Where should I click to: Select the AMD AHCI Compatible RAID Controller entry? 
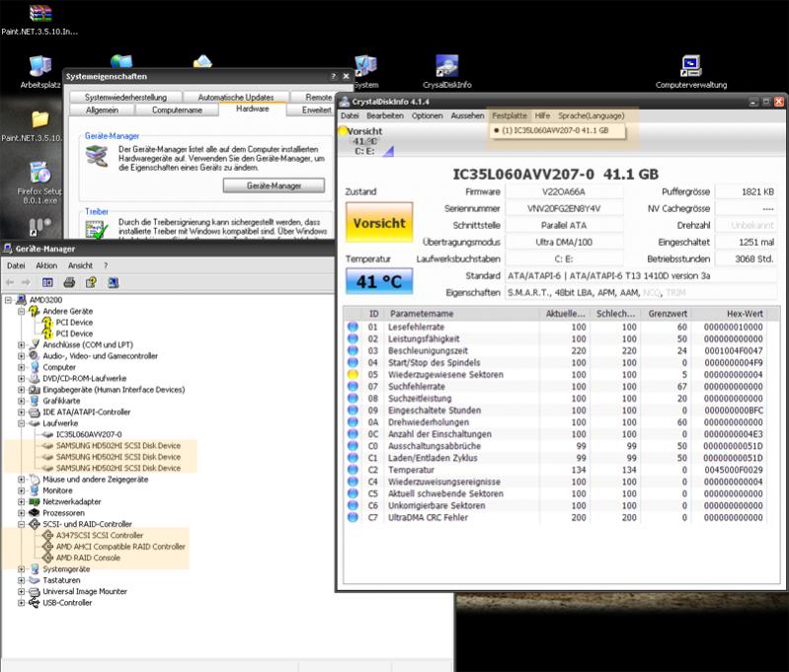point(120,547)
